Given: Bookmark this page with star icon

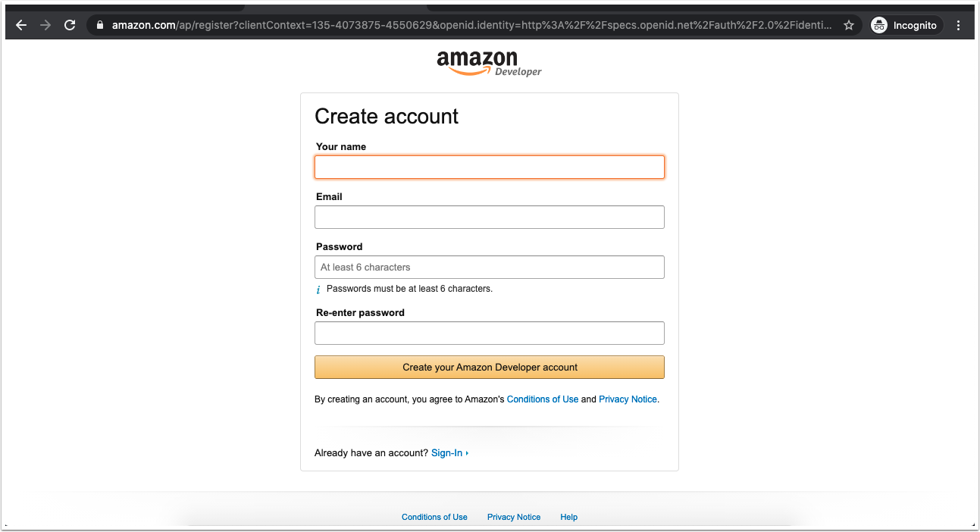Looking at the screenshot, I should point(849,25).
